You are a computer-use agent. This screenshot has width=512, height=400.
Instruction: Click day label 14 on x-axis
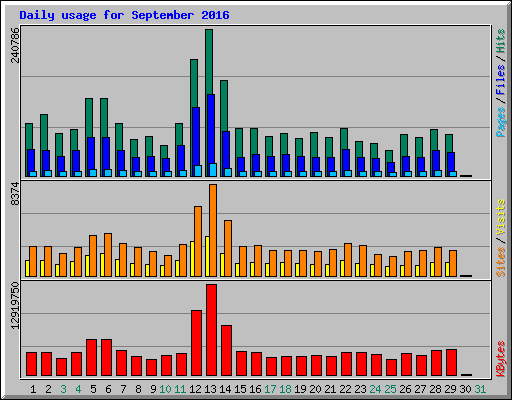[225, 389]
